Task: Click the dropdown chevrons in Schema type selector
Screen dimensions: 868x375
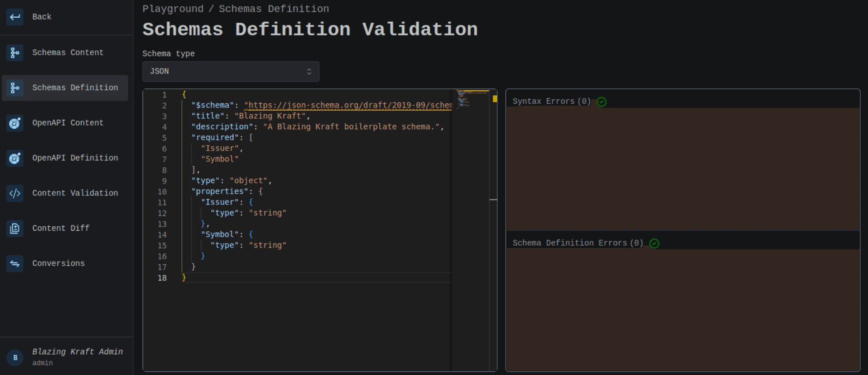Action: 309,72
